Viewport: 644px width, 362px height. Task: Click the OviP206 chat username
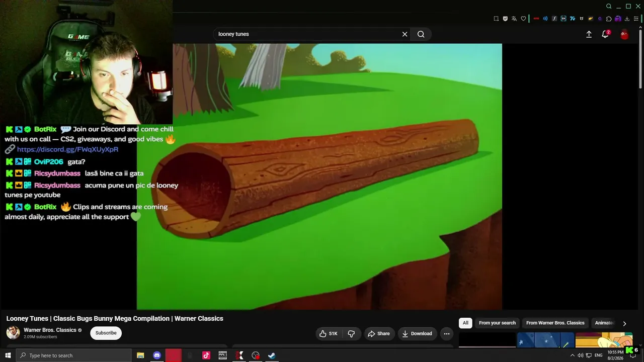[x=48, y=162]
